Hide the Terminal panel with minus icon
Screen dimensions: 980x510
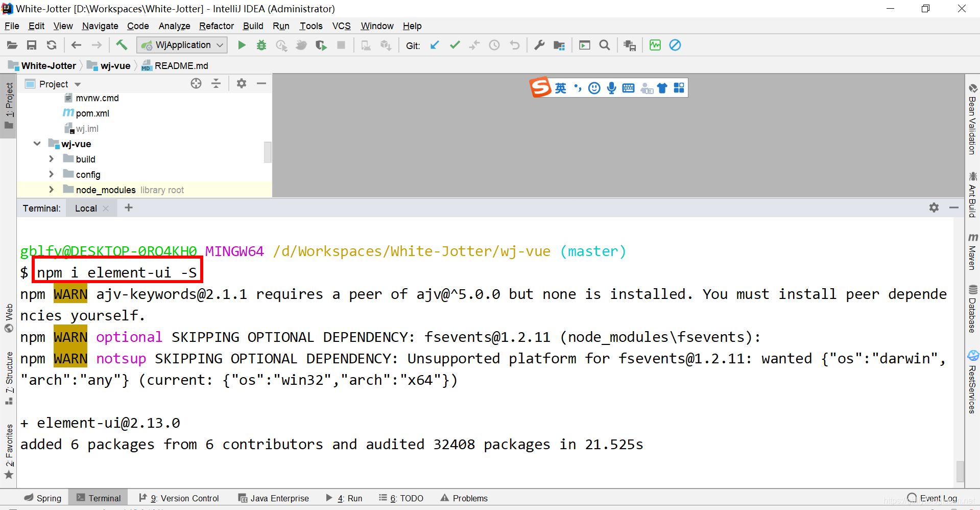click(954, 207)
